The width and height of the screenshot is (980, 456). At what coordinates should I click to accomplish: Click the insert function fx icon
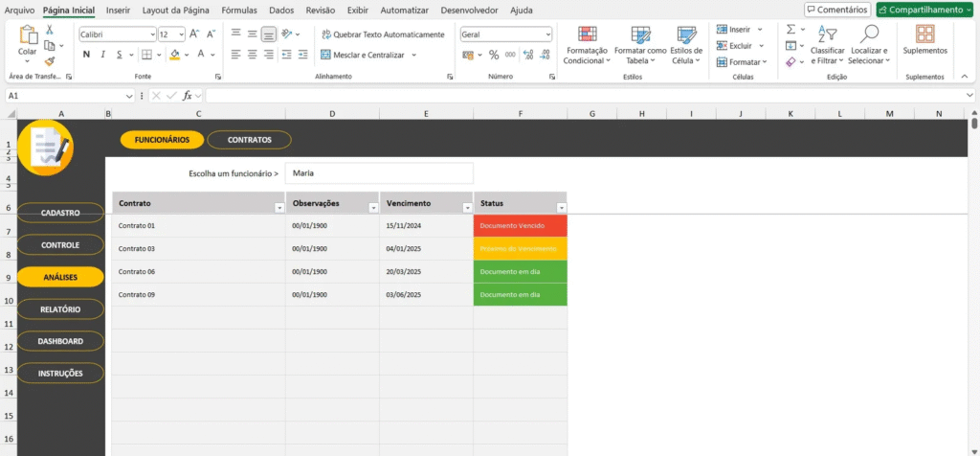pyautogui.click(x=189, y=96)
